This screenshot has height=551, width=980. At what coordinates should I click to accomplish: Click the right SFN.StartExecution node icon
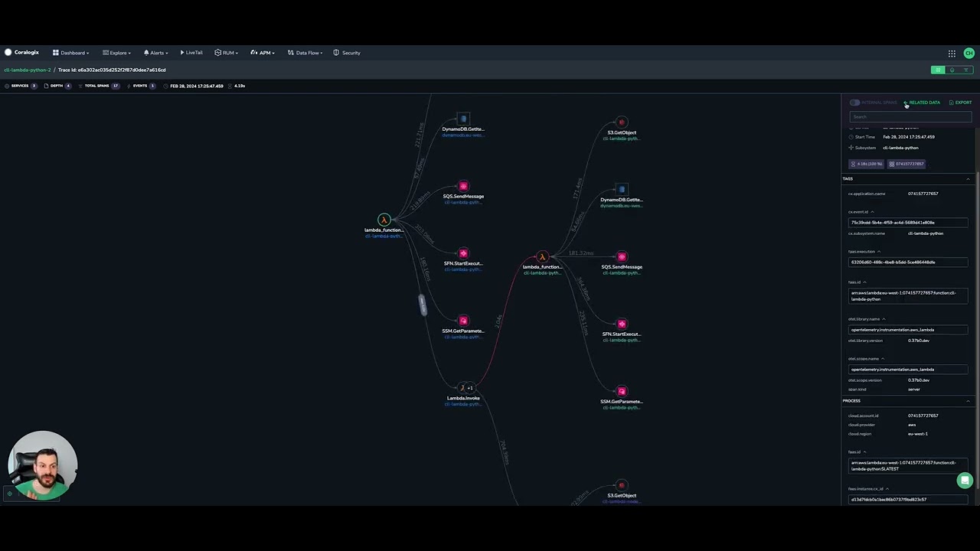(622, 324)
